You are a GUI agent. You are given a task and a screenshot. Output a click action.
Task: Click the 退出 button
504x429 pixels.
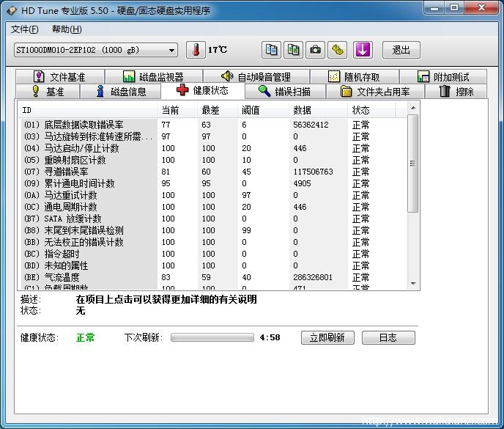tap(401, 50)
